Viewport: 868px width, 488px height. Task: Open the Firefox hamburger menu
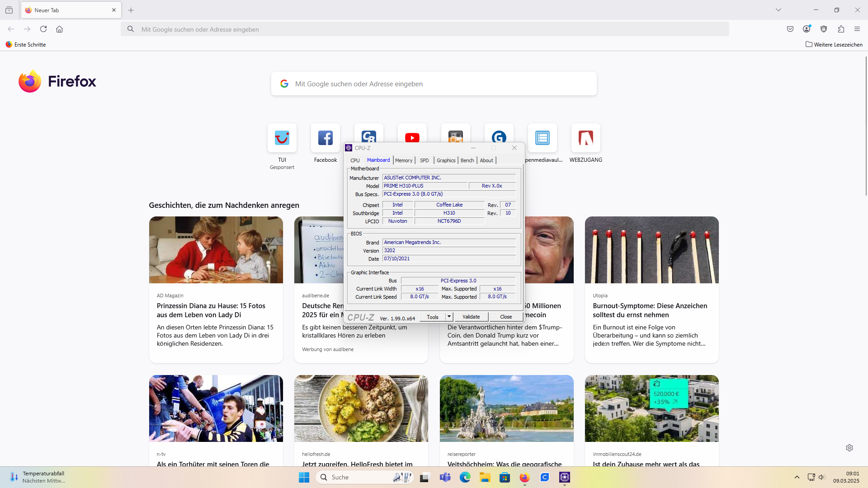pyautogui.click(x=857, y=29)
